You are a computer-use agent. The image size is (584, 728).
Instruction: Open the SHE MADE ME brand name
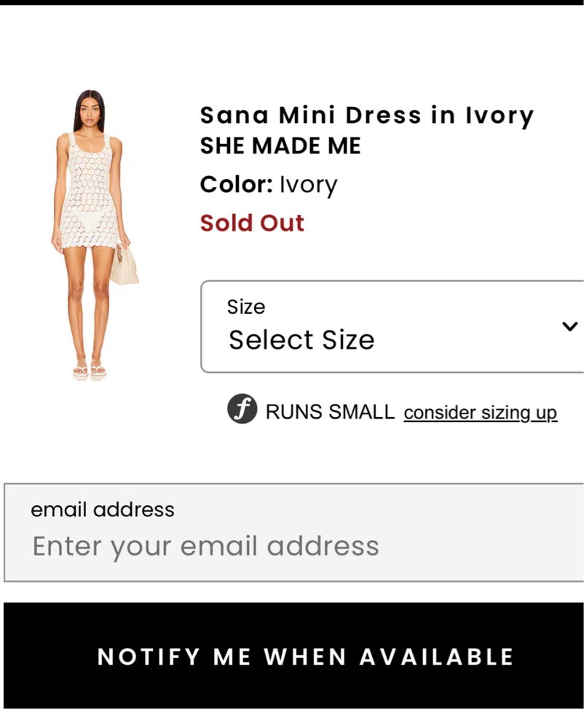[x=280, y=146]
